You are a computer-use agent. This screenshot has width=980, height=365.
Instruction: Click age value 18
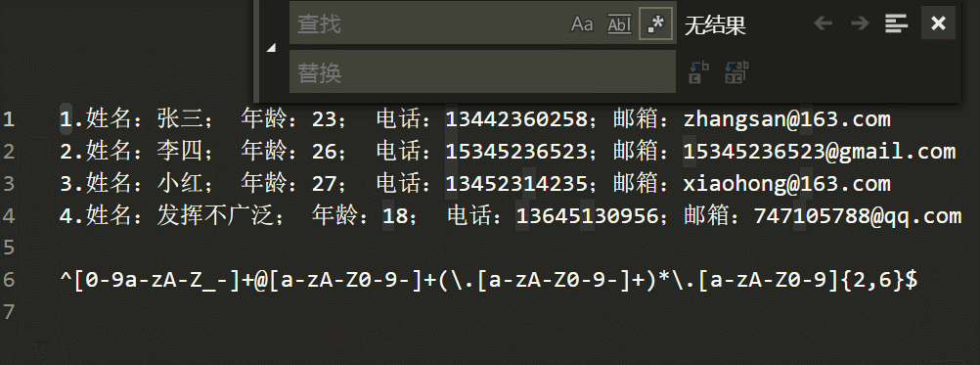[395, 216]
